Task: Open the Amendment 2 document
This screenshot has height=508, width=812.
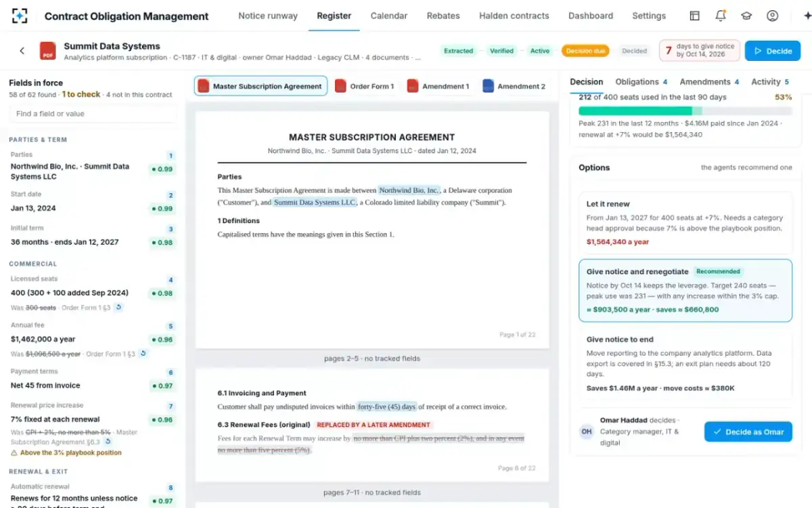Action: (x=514, y=86)
